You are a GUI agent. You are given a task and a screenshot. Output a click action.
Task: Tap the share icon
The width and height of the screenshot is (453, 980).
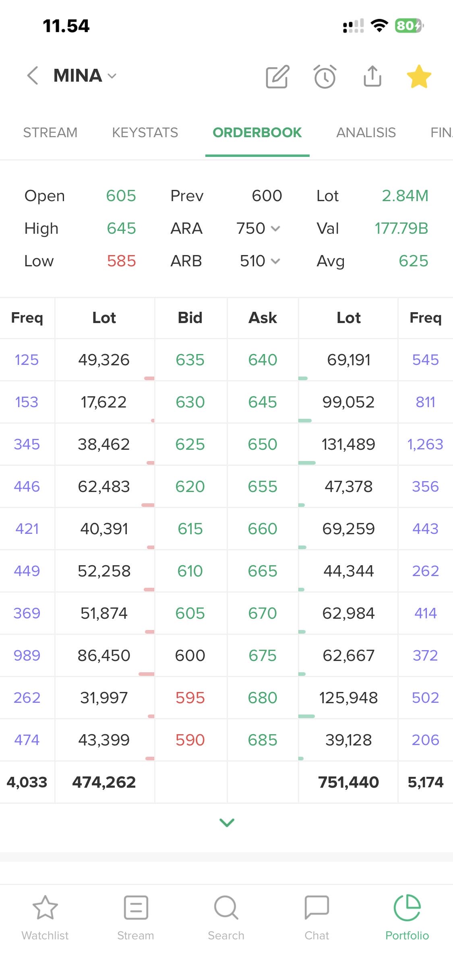(x=372, y=76)
